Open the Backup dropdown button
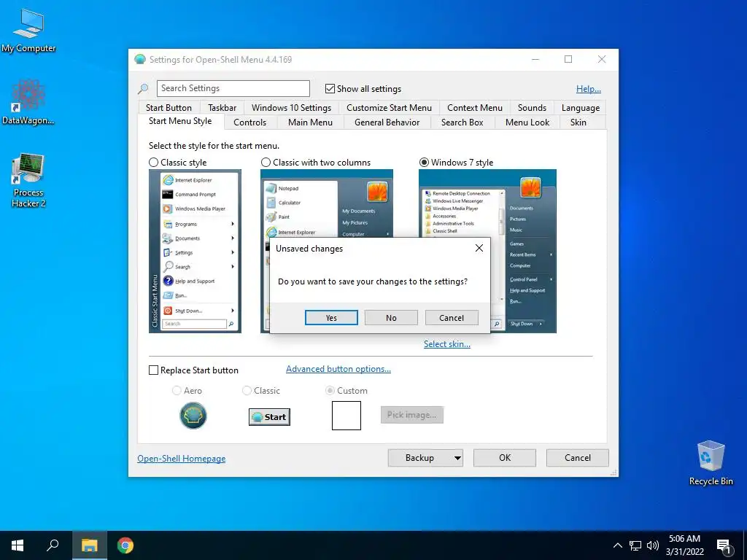747x560 pixels. coord(425,458)
